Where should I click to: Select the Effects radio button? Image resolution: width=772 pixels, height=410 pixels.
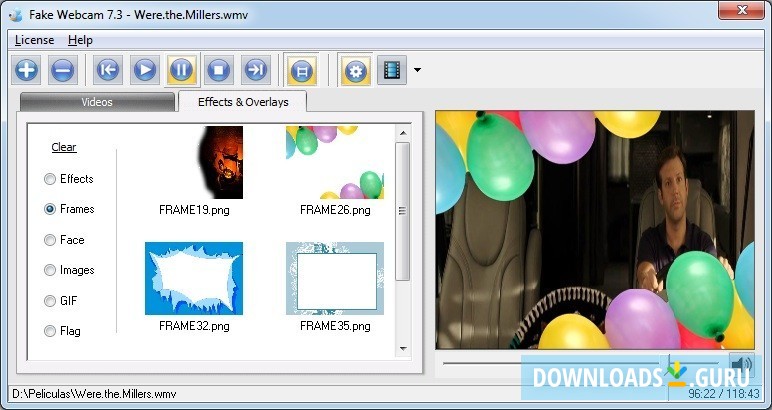pyautogui.click(x=68, y=179)
